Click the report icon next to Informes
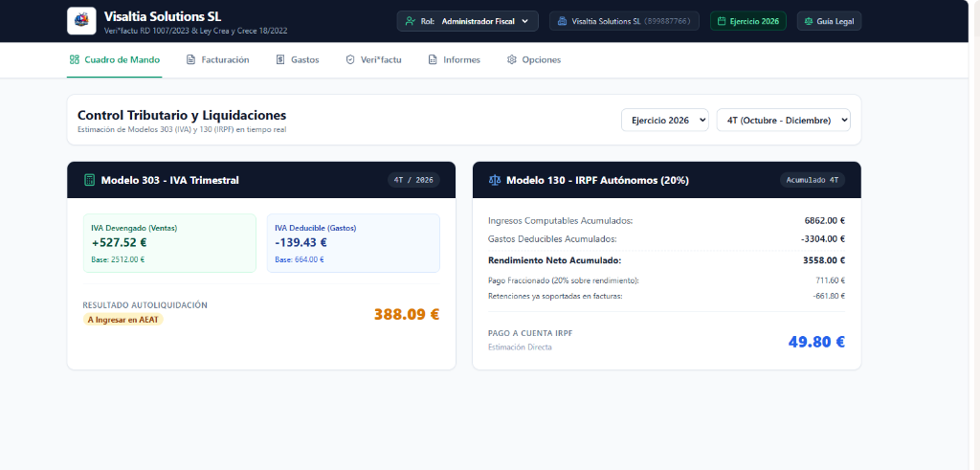The height and width of the screenshot is (470, 980). (x=433, y=60)
